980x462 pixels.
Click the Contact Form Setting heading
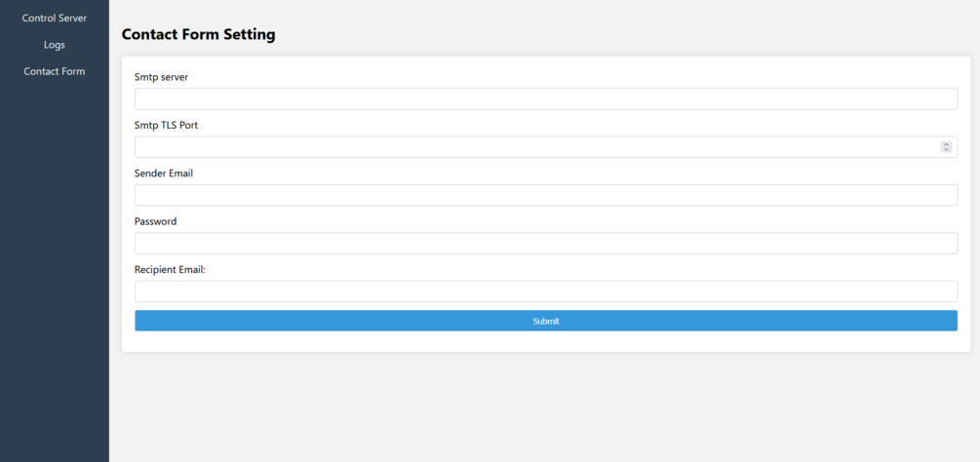tap(198, 34)
